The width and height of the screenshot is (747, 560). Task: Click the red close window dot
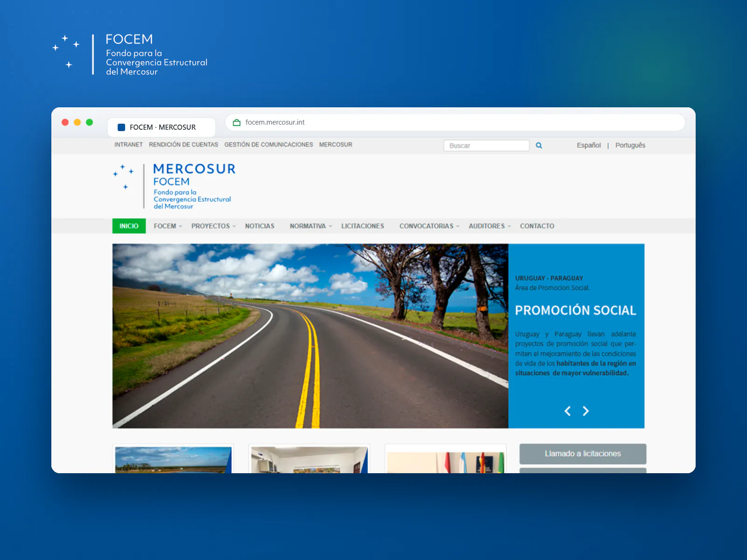click(65, 122)
